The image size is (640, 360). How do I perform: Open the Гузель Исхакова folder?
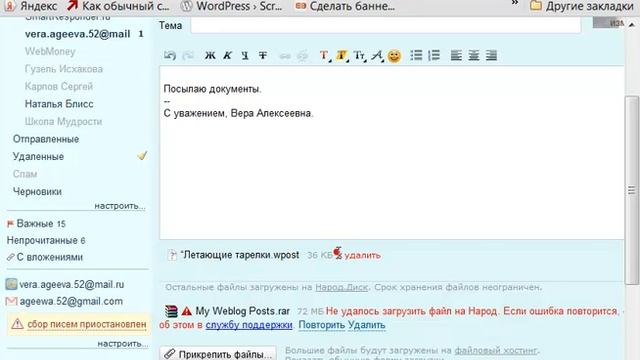pos(64,69)
